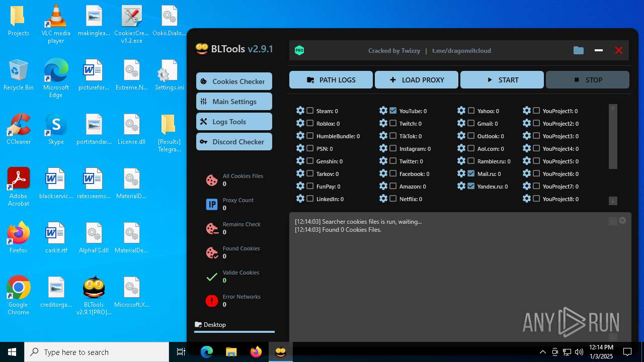Open settings gear for Yandex.ru
644x362 pixels.
[461, 186]
